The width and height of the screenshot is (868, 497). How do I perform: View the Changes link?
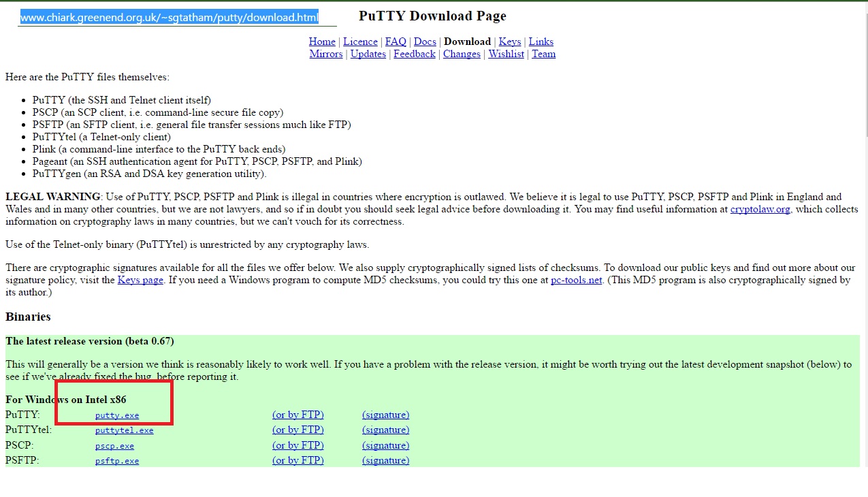click(462, 54)
